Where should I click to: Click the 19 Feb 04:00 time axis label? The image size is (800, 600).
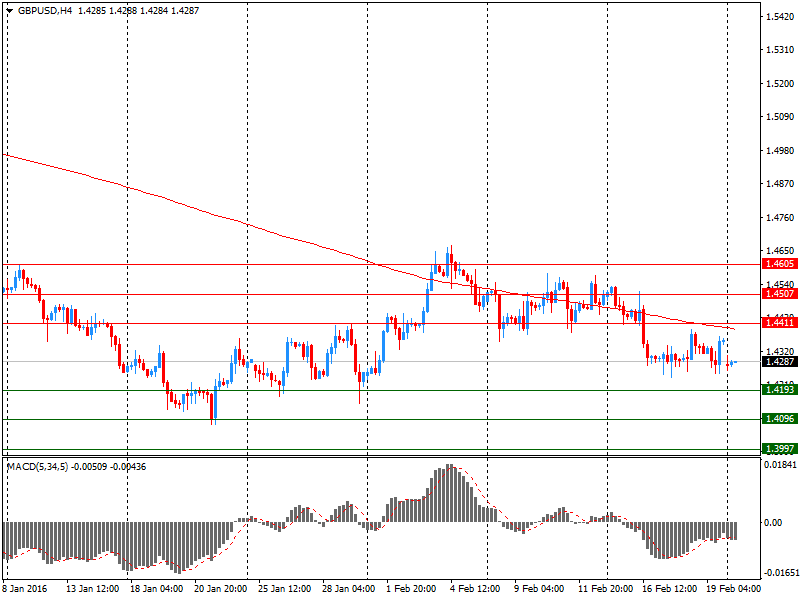click(733, 589)
